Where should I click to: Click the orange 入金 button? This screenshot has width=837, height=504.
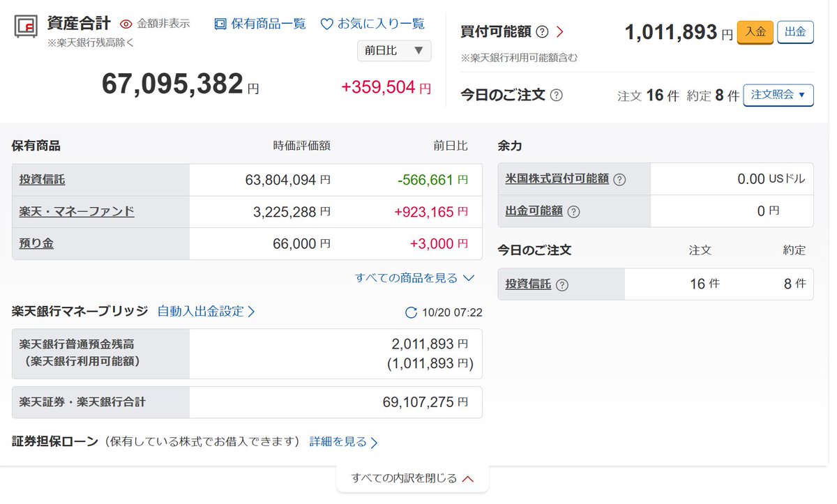(x=755, y=32)
